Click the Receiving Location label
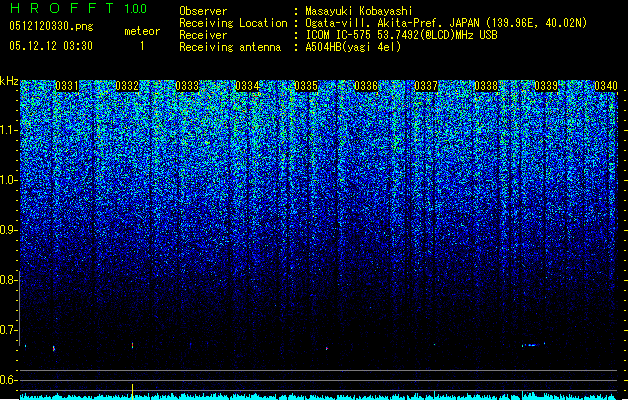Image resolution: width=629 pixels, height=400 pixels. coord(233,23)
